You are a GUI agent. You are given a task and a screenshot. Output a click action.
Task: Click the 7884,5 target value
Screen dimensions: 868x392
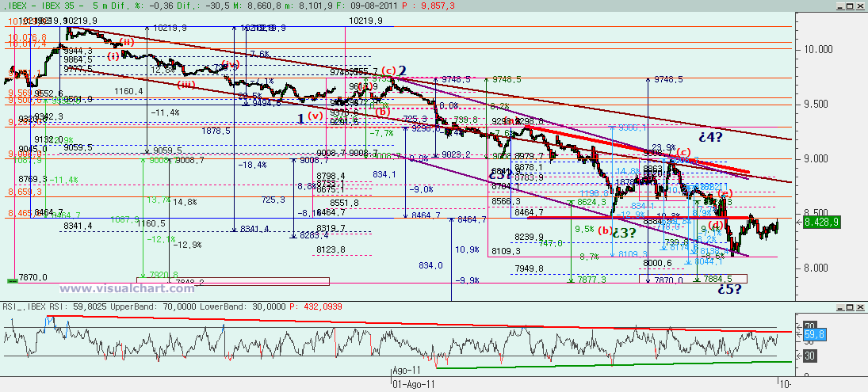pyautogui.click(x=718, y=279)
